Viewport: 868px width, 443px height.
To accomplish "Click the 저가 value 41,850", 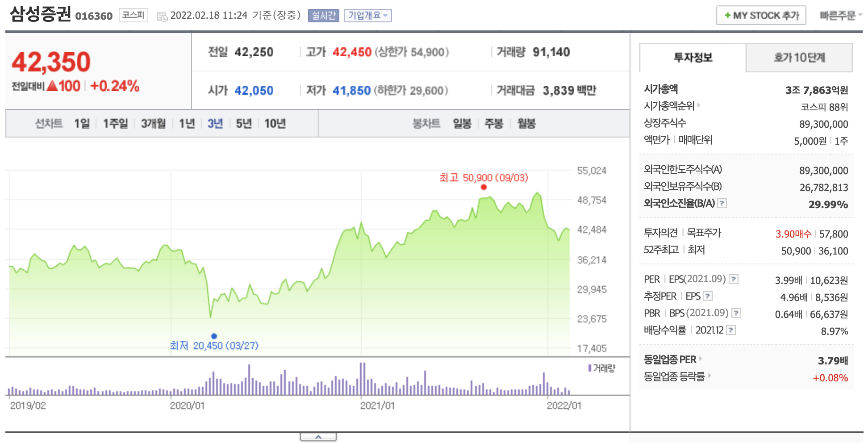I will tap(351, 91).
